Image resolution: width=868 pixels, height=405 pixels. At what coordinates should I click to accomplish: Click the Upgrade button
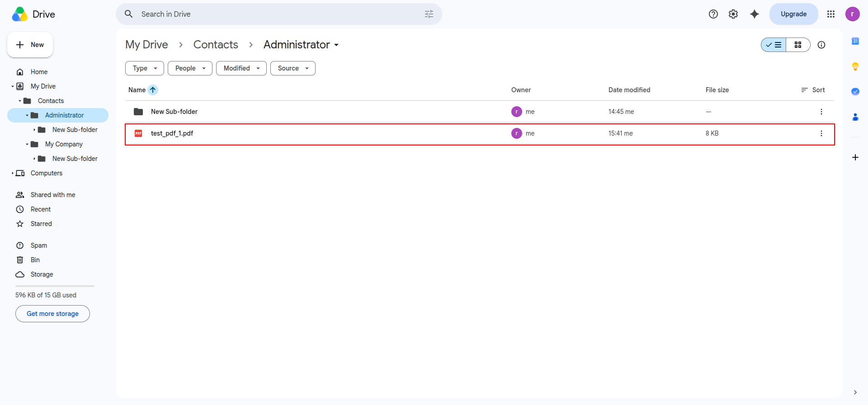pyautogui.click(x=794, y=14)
